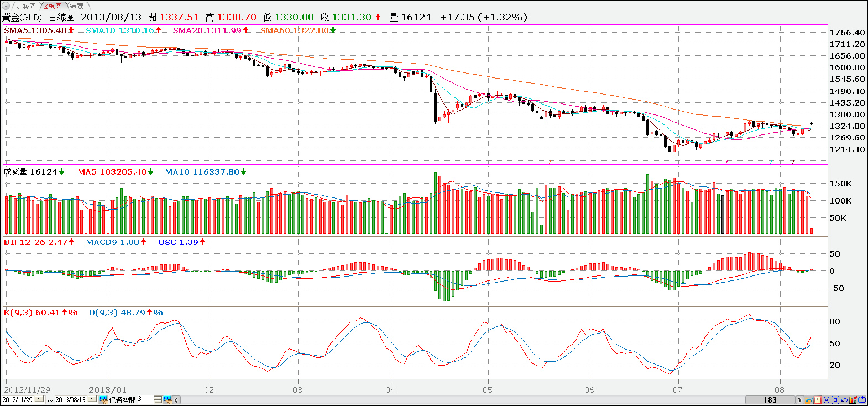The height and width of the screenshot is (406, 868).
Task: Click the 黃金(GLD) symbol name
Action: (22, 17)
